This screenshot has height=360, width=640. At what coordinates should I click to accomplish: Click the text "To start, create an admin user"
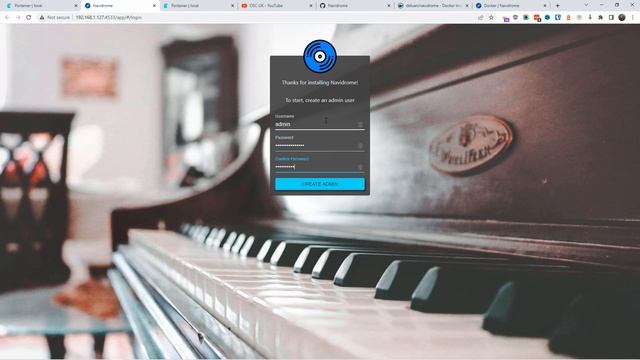[x=320, y=100]
